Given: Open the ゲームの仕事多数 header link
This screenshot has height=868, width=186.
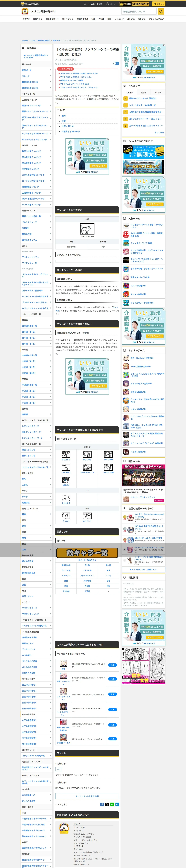Looking at the screenshot, I should pyautogui.click(x=93, y=4).
